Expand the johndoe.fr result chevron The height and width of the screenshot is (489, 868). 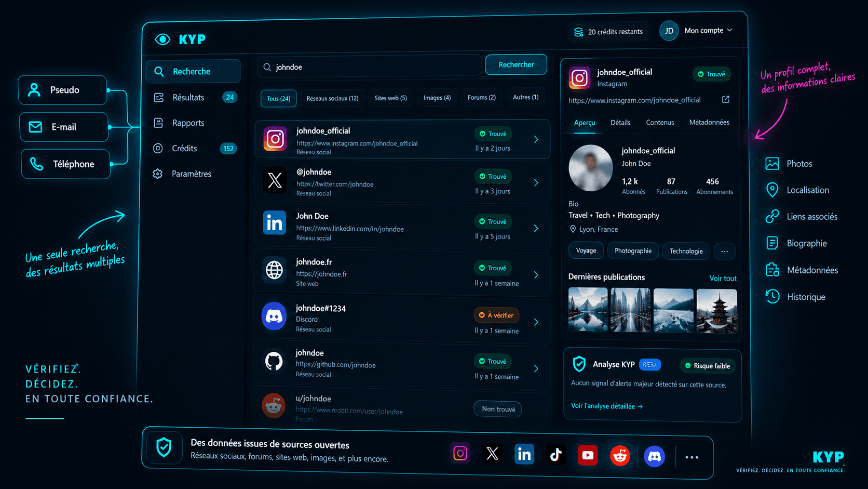536,275
